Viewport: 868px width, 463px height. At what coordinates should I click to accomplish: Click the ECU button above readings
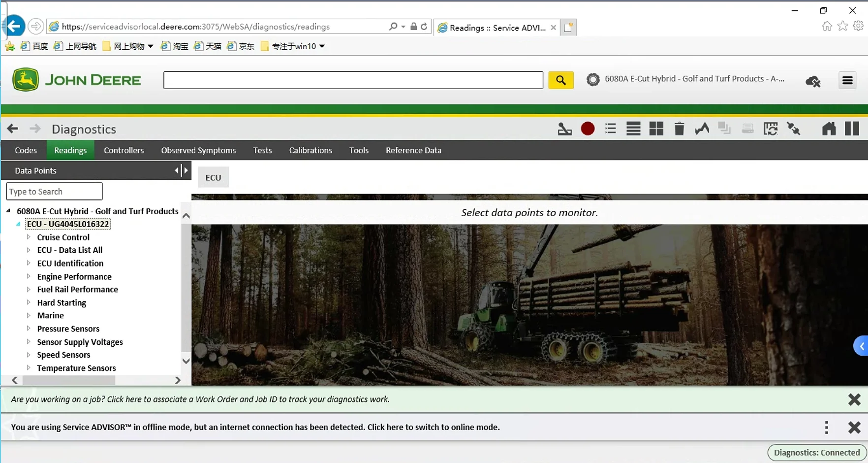213,177
